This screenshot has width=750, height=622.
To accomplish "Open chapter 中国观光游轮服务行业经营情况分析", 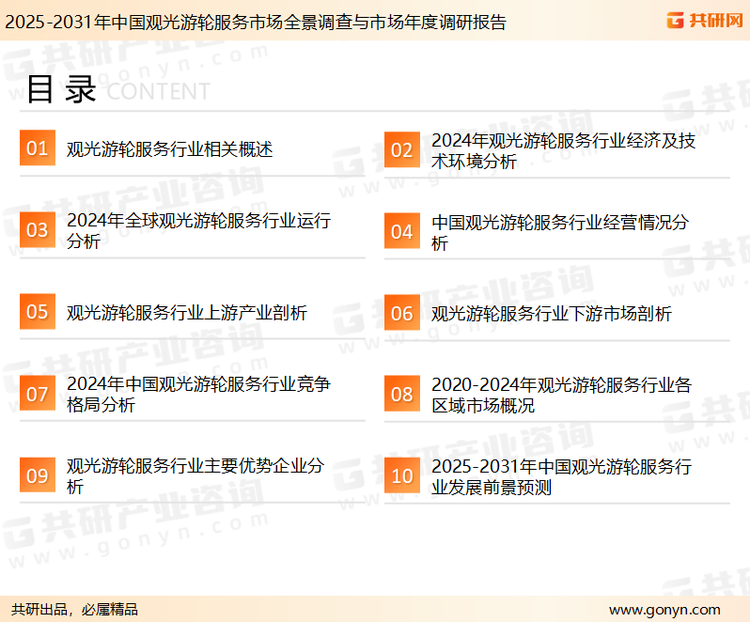I will pos(560,233).
